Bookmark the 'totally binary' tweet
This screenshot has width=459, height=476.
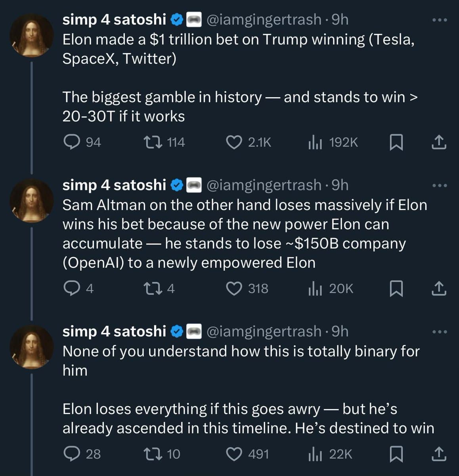396,454
